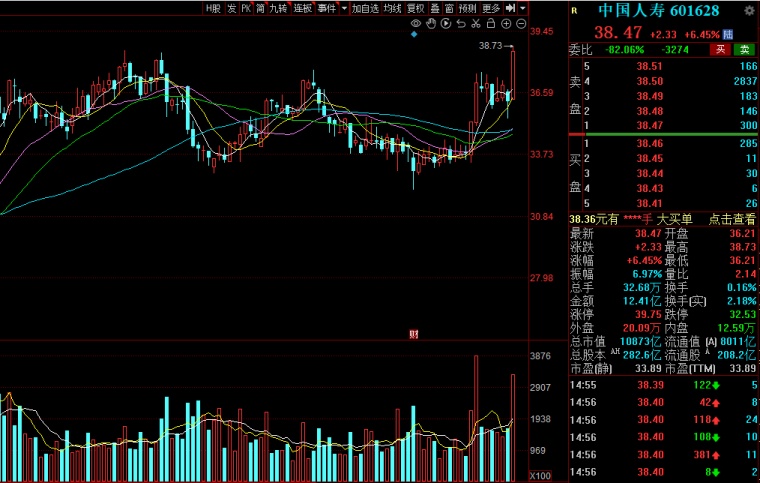Click the R margin-trading badge icon

click(574, 10)
